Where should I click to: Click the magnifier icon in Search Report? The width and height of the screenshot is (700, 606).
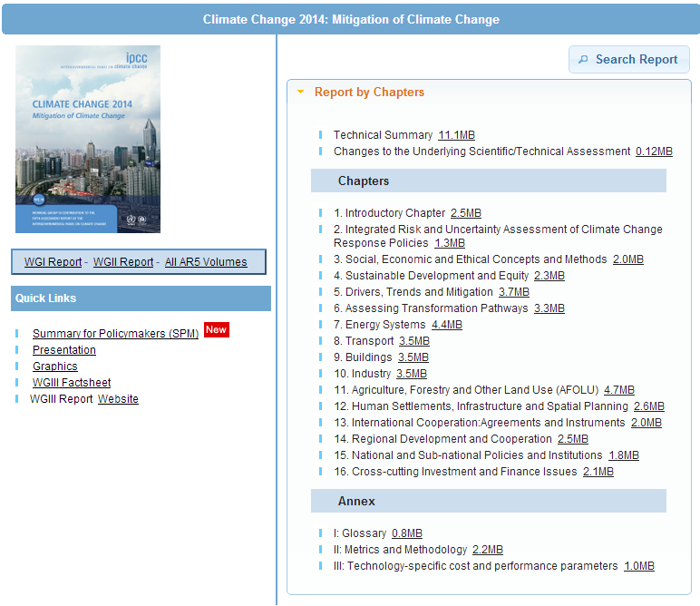pyautogui.click(x=582, y=60)
